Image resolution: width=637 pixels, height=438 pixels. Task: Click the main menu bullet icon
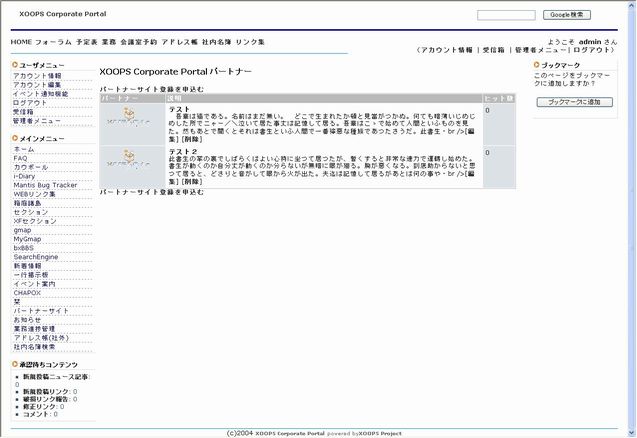coord(15,139)
